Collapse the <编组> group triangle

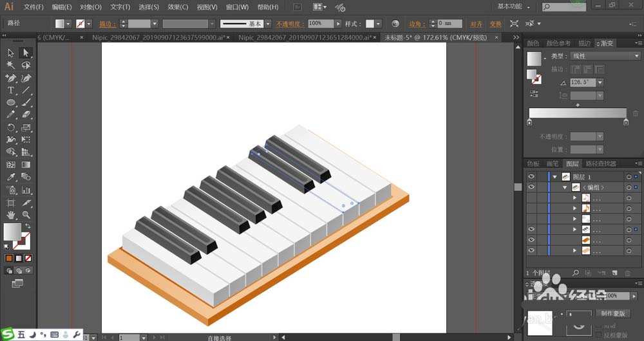(x=565, y=187)
